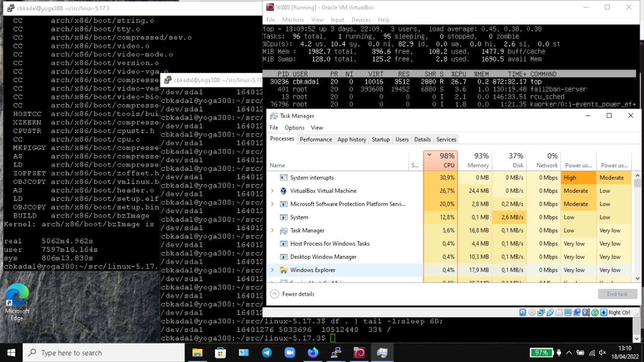Collapse Task Manager with Fewer details

click(x=292, y=294)
